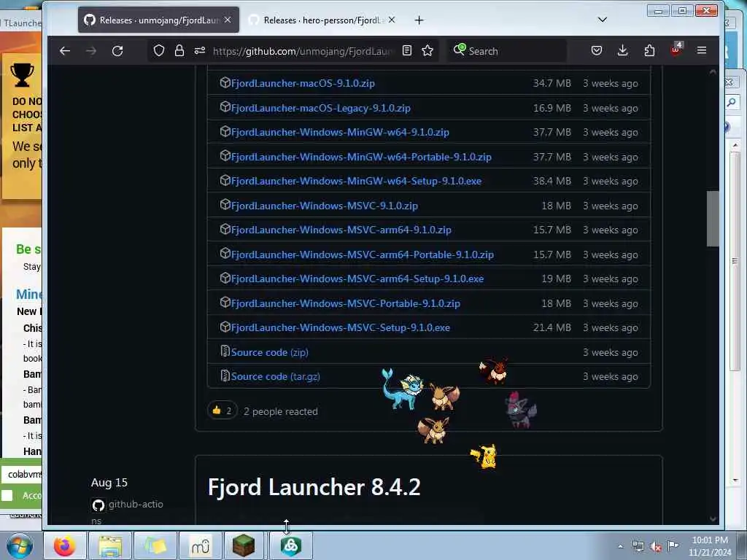Close the hero-persson Releases tab

click(392, 20)
